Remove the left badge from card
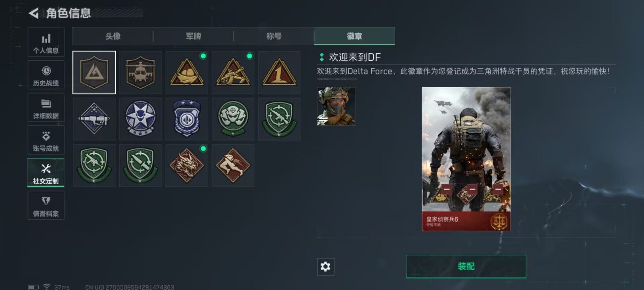Viewport: 644px width, 290px height. coord(446,189)
